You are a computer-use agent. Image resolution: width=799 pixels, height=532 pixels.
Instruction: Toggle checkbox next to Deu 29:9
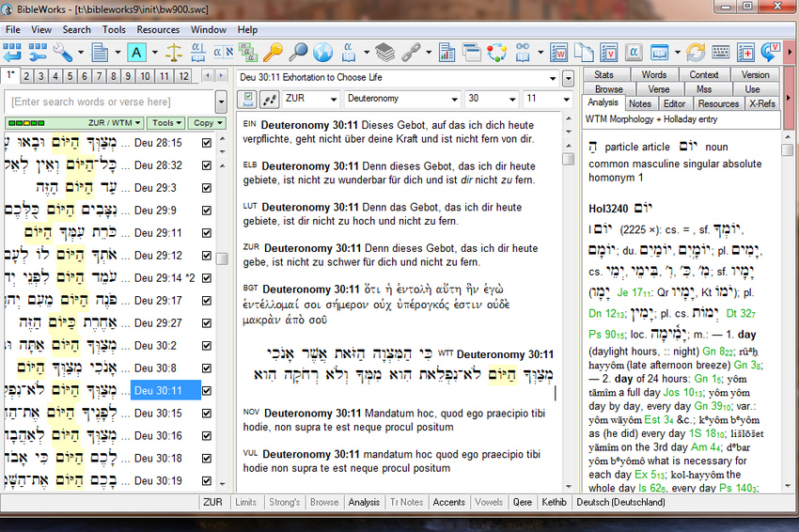207,210
